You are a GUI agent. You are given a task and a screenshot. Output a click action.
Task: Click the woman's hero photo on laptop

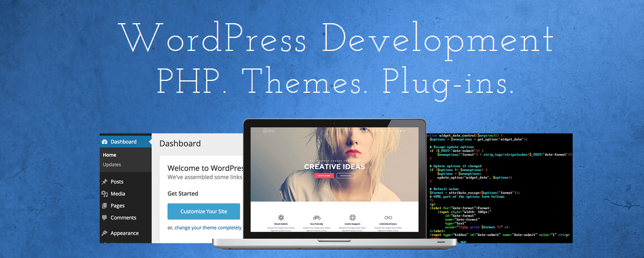tap(334, 164)
